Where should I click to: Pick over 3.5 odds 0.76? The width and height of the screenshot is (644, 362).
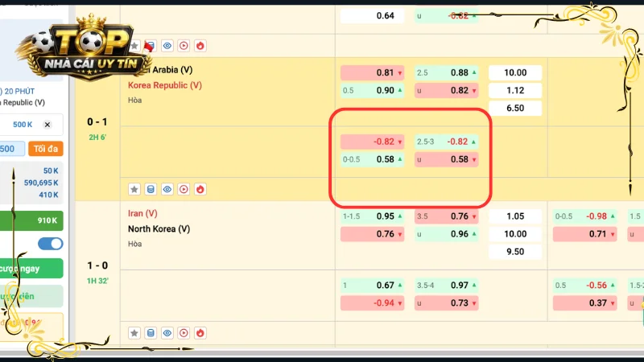coord(447,216)
